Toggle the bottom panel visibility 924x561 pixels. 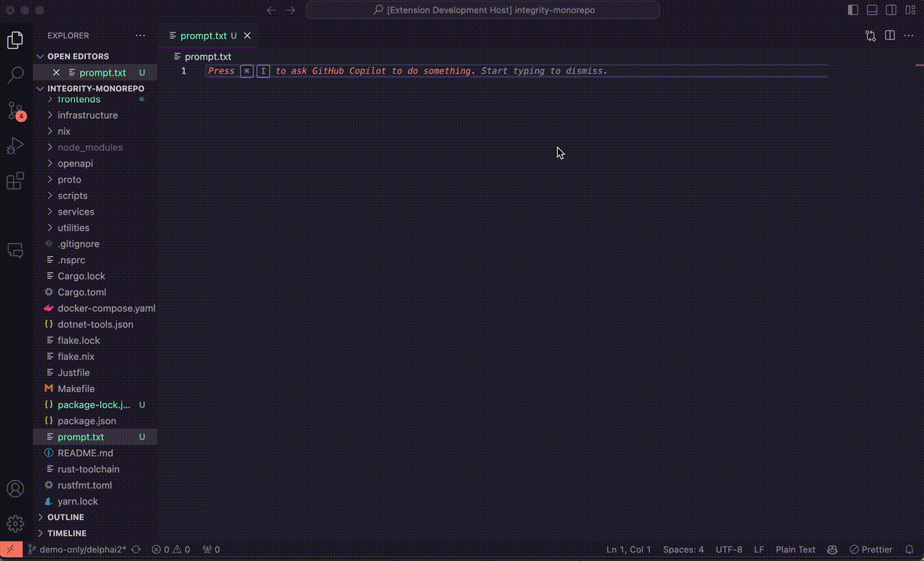coord(872,10)
